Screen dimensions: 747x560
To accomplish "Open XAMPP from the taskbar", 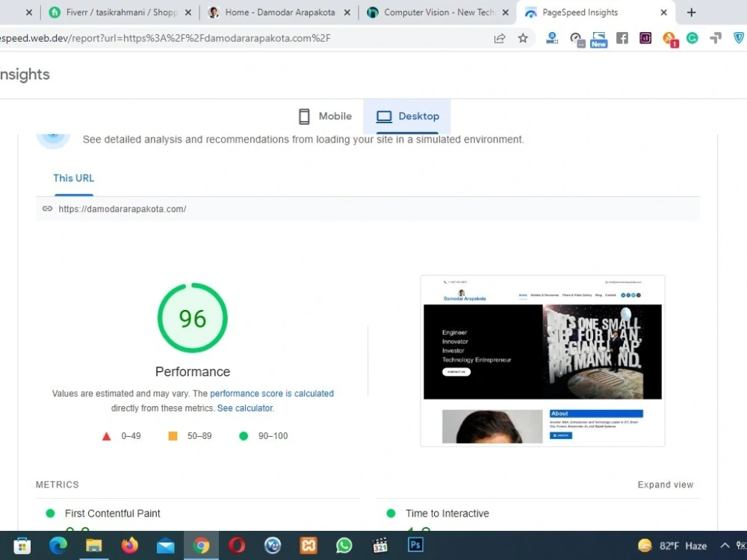I will [x=309, y=546].
